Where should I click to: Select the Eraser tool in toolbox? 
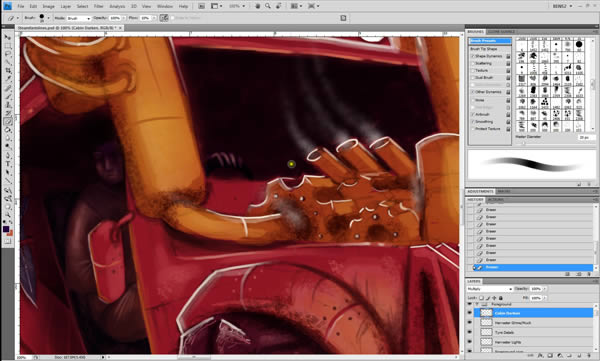pos(8,122)
